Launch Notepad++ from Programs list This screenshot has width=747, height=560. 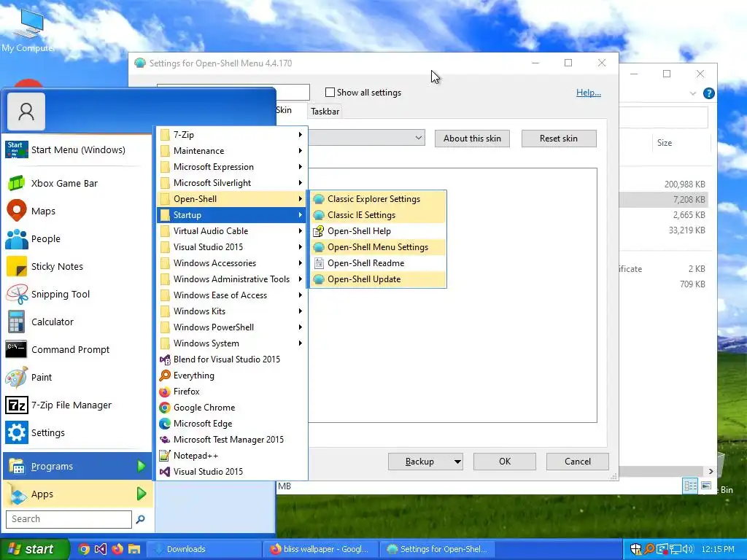pos(232,456)
